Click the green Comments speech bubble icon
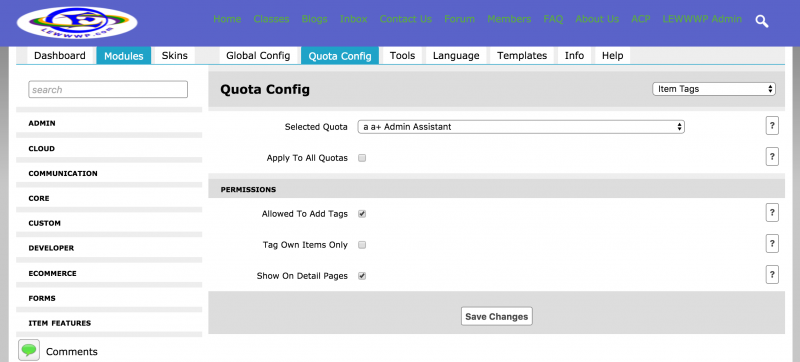This screenshot has height=362, width=800. click(29, 350)
